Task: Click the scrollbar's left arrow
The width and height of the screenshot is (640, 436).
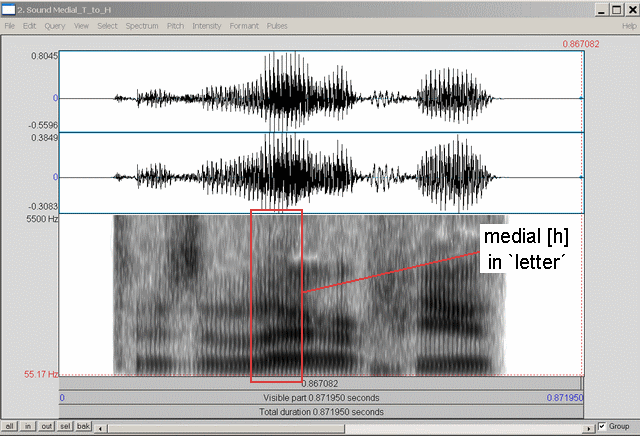Action: pyautogui.click(x=101, y=427)
